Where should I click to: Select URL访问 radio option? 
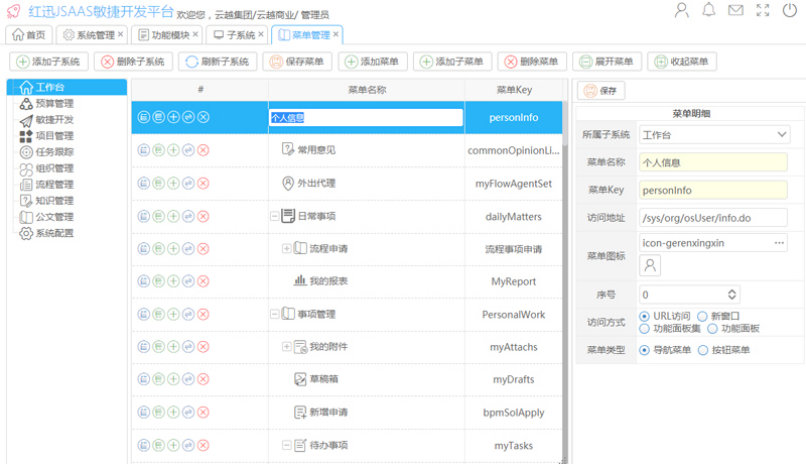click(x=644, y=316)
